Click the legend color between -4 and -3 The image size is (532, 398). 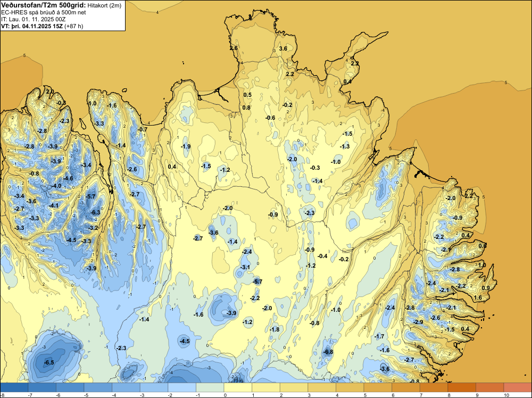pos(126,387)
